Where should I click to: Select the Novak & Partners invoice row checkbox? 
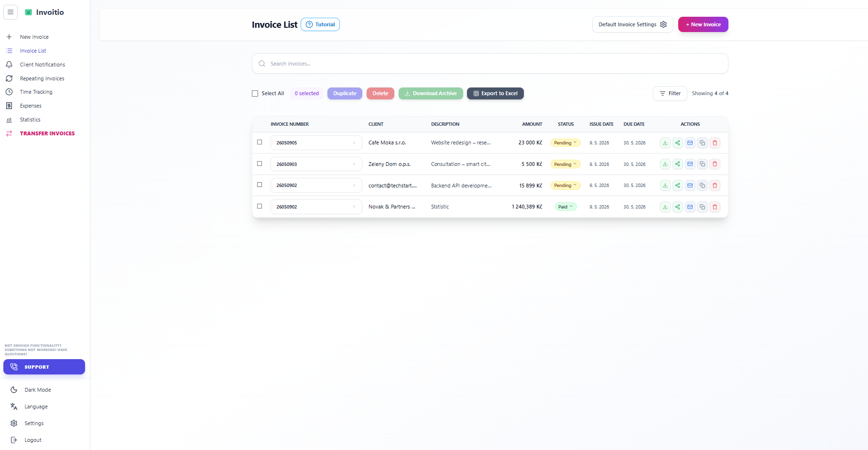pyautogui.click(x=260, y=206)
